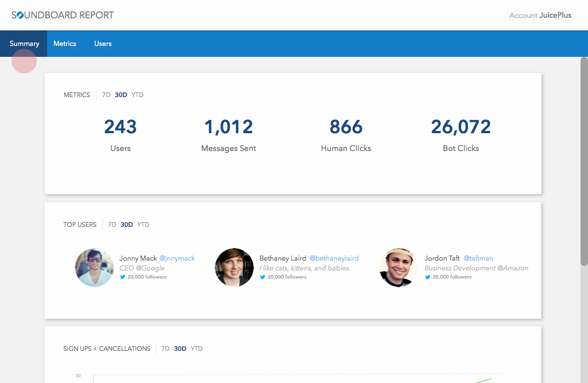Click the METRICS section heading
588x383 pixels.
(x=77, y=95)
